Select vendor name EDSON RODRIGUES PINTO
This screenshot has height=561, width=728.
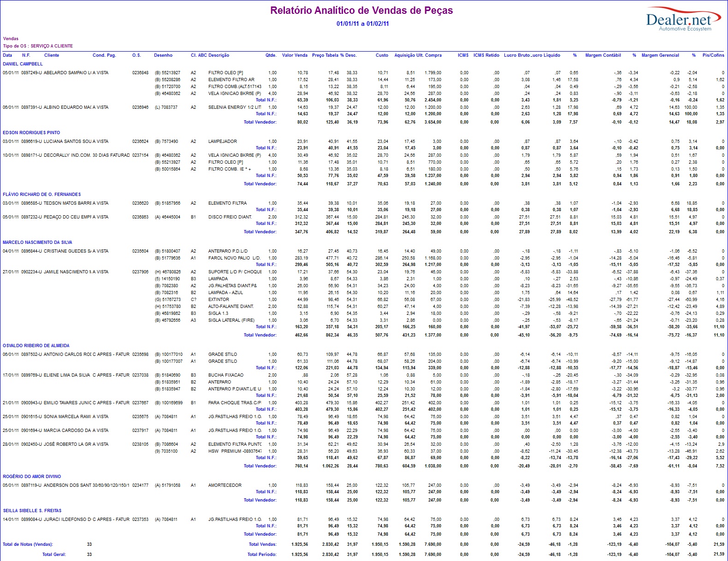pyautogui.click(x=31, y=133)
